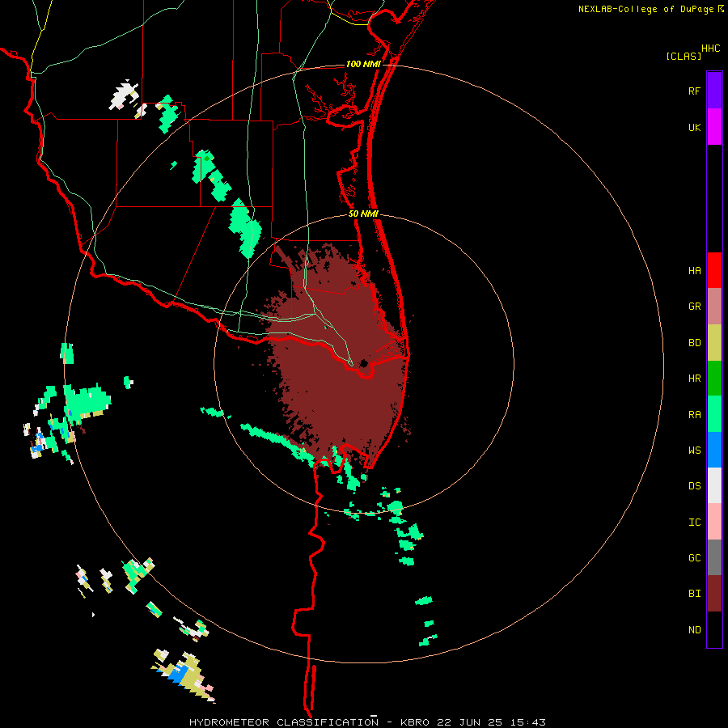Click the 100 NMI range ring label

pyautogui.click(x=363, y=64)
